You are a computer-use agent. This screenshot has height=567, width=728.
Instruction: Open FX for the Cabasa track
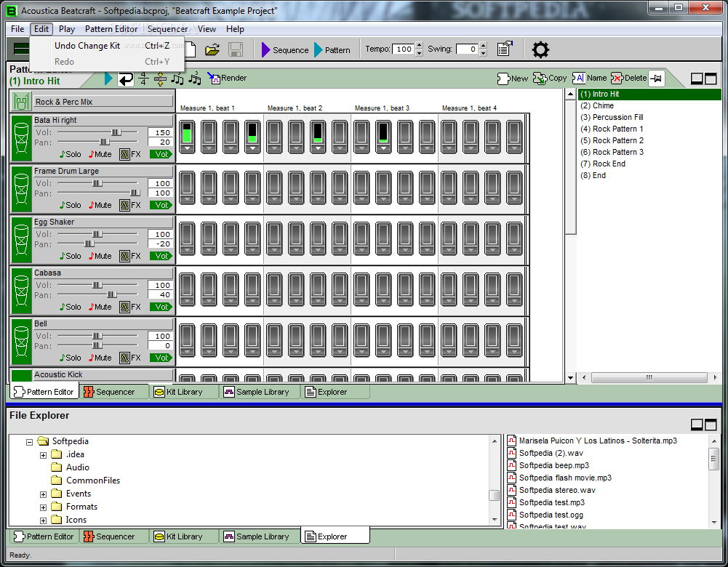(x=130, y=307)
